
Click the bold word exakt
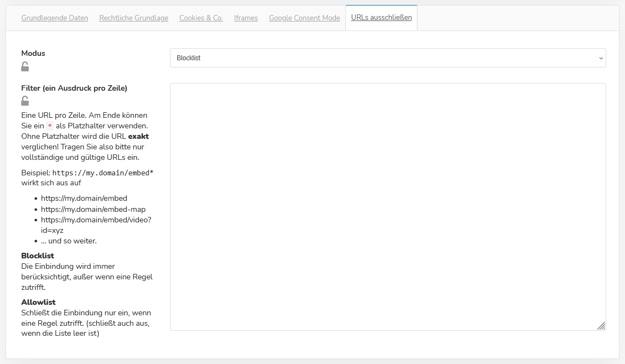[x=138, y=136]
